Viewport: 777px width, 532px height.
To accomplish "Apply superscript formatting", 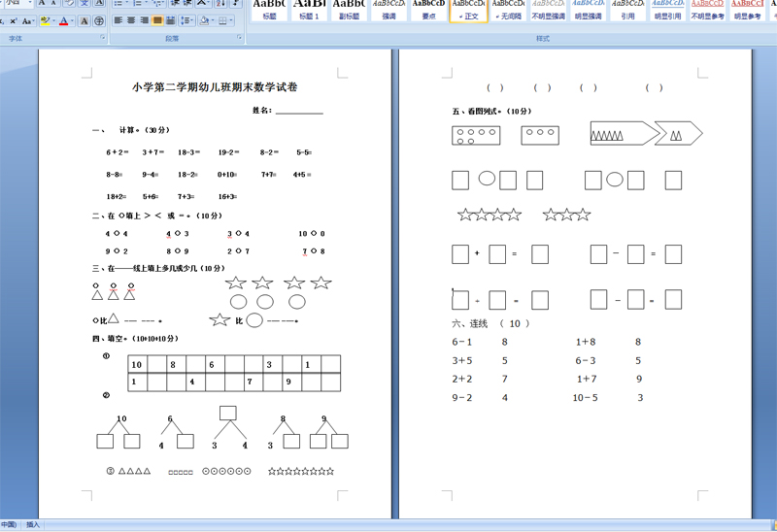I will tap(14, 20).
